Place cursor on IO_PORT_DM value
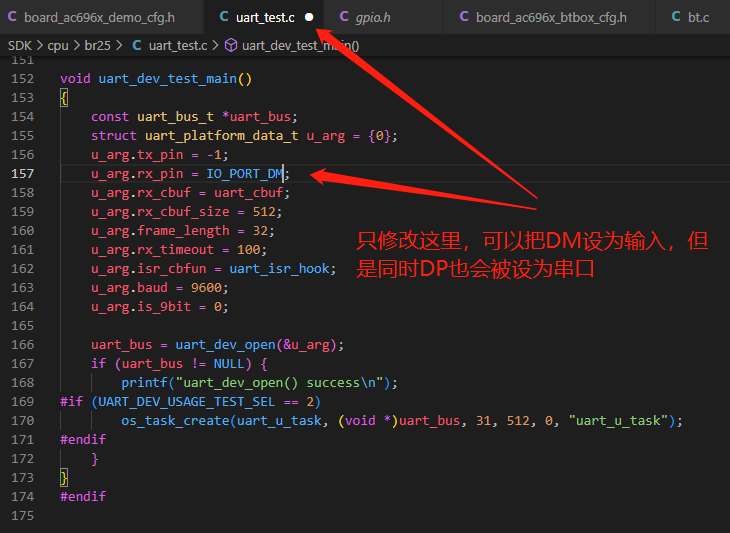The height and width of the screenshot is (533, 730). 245,174
